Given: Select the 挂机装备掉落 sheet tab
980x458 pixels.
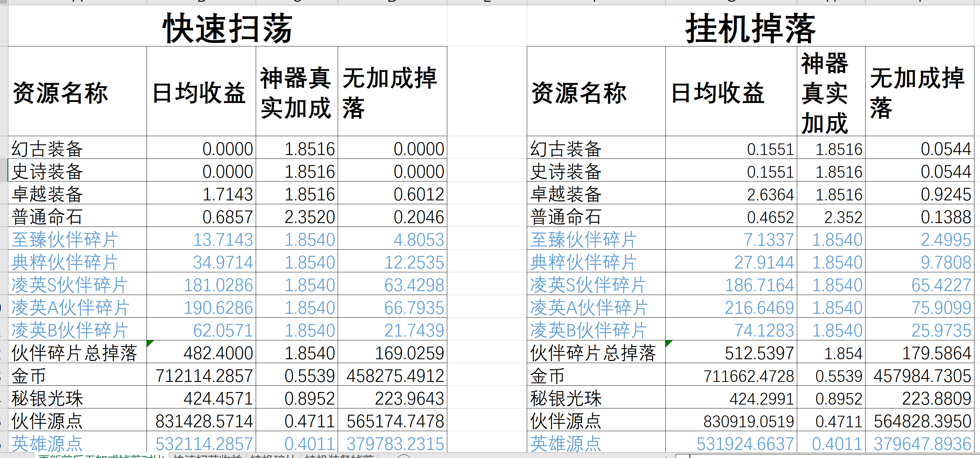Looking at the screenshot, I should tap(339, 456).
